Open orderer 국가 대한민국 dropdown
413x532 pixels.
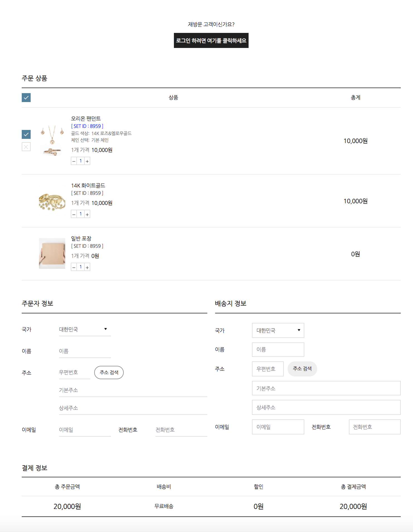85,329
